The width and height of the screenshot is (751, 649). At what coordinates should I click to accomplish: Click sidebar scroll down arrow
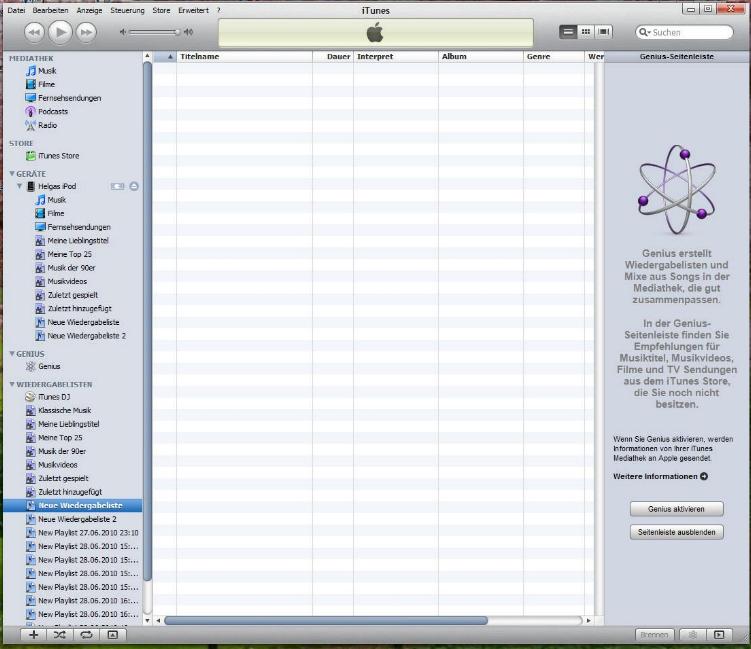pos(148,621)
